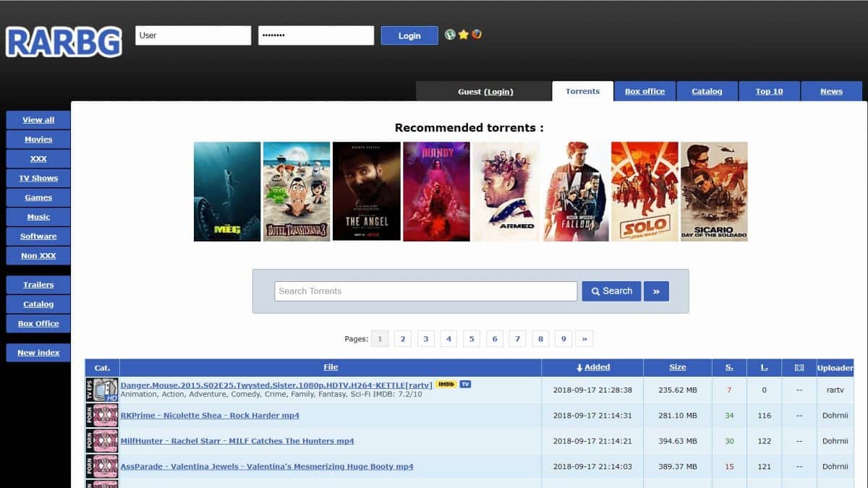Sort by seeders S. column
This screenshot has width=868, height=488.
point(729,367)
